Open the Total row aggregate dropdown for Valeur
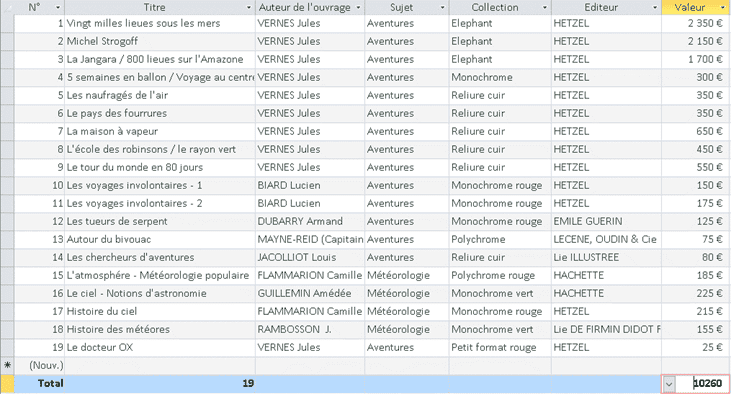 (669, 384)
